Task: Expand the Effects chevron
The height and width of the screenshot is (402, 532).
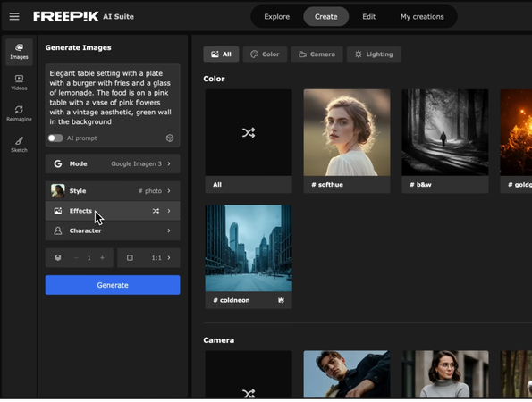Action: (x=169, y=211)
